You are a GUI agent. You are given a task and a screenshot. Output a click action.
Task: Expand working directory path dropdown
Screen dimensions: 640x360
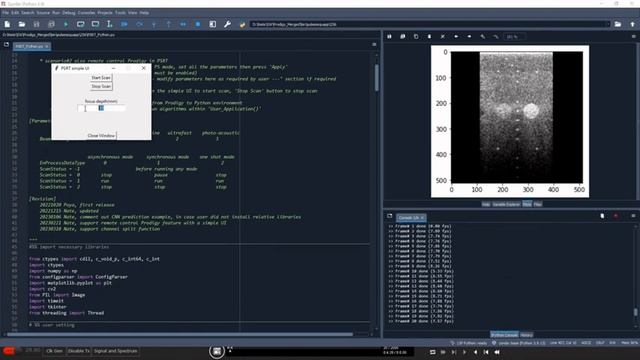click(608, 24)
